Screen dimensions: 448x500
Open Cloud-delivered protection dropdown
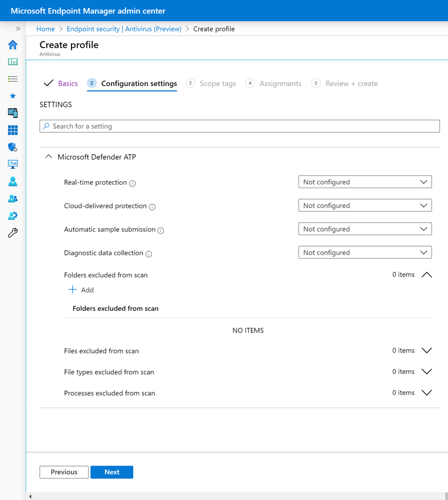[365, 205]
